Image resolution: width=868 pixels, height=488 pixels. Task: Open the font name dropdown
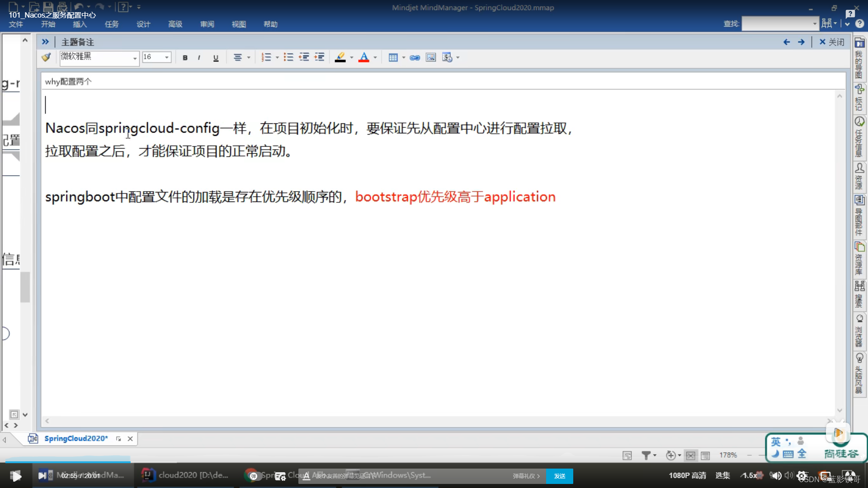tap(135, 58)
